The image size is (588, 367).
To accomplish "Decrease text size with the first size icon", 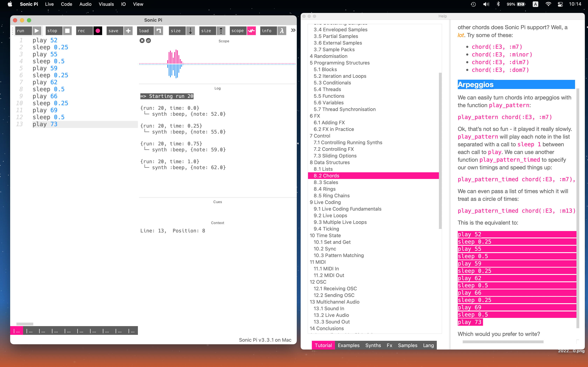I will pos(191,31).
